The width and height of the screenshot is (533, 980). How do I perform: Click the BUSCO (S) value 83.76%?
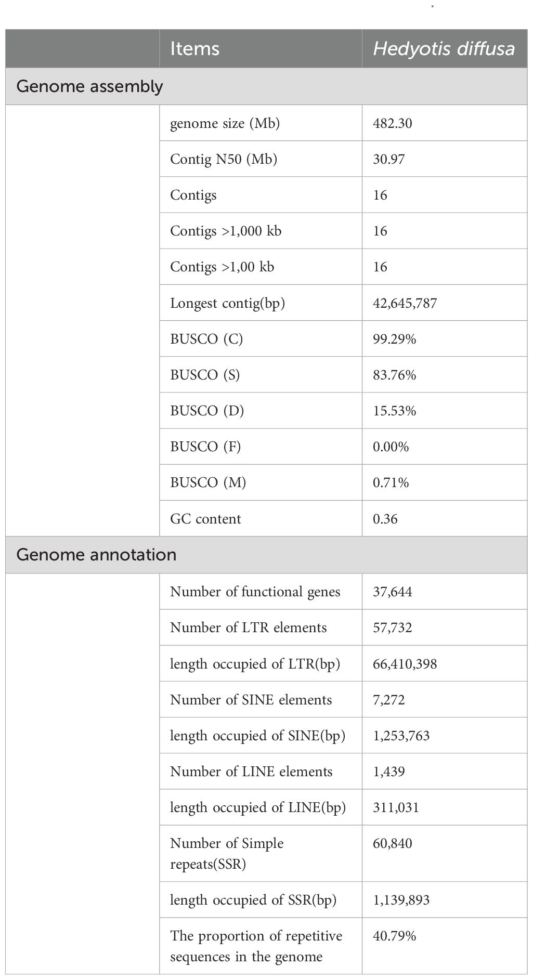click(395, 375)
